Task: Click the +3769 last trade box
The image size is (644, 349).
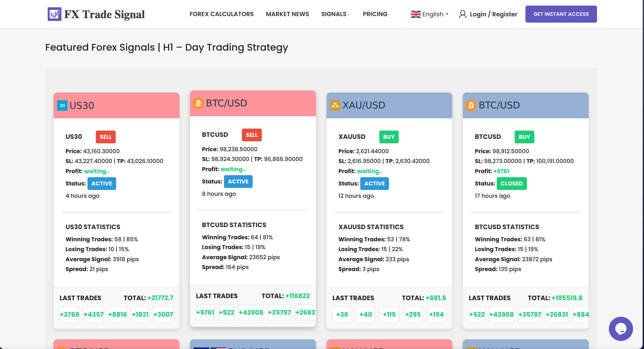Action: 70,314
